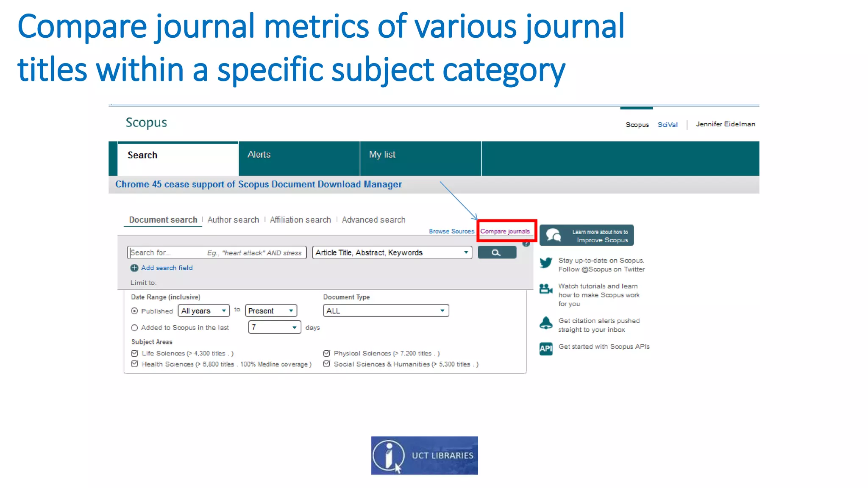
Task: Click Follow @Scopus on Twitter text
Action: (x=601, y=269)
